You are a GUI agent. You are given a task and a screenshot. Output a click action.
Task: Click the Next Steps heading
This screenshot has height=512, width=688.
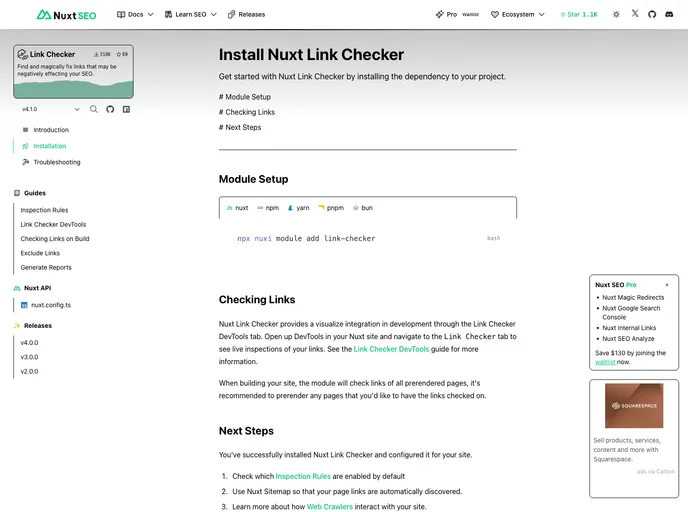(246, 431)
